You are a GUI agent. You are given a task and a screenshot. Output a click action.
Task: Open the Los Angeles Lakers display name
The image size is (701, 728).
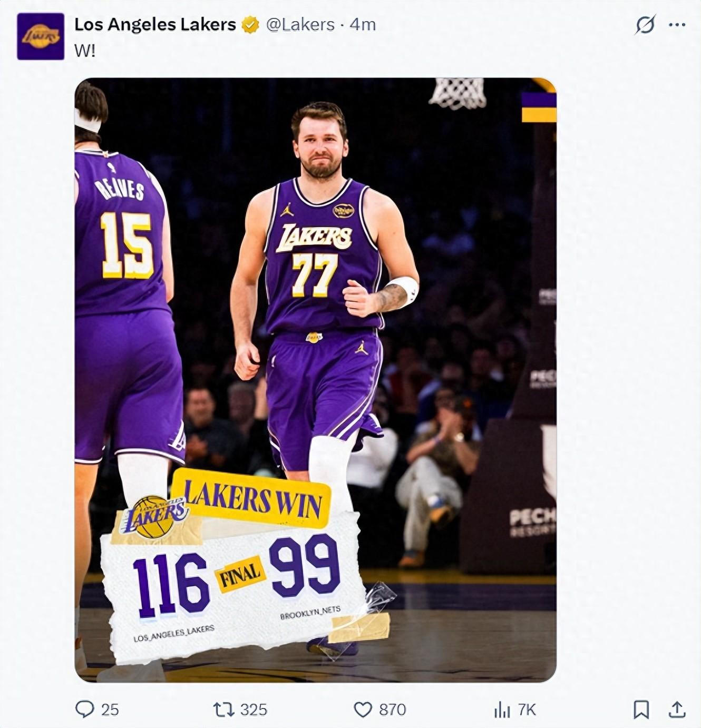(x=155, y=25)
